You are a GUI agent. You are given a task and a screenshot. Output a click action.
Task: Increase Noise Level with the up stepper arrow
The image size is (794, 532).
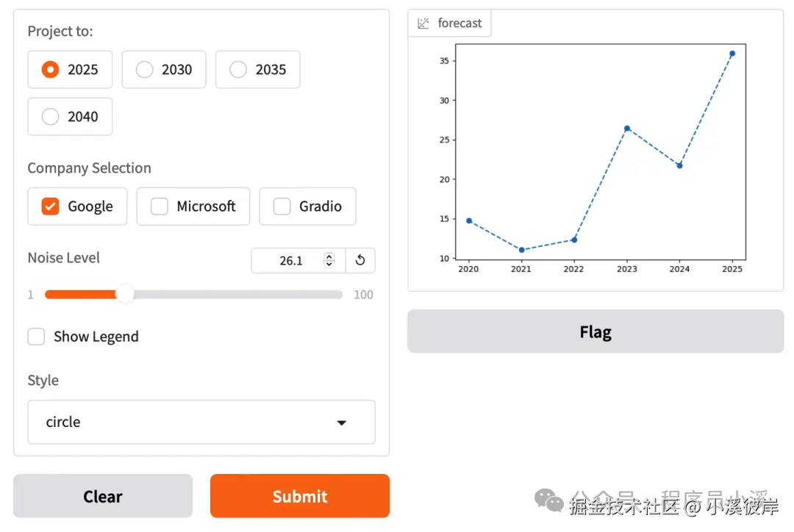click(x=329, y=256)
